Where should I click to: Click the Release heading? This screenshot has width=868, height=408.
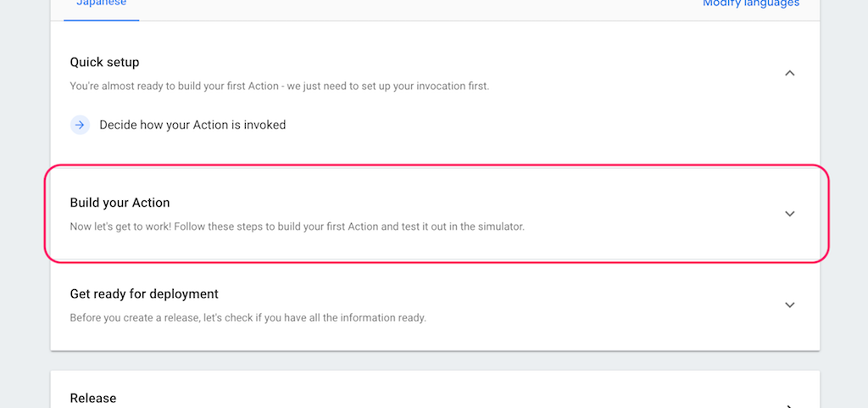[x=93, y=398]
